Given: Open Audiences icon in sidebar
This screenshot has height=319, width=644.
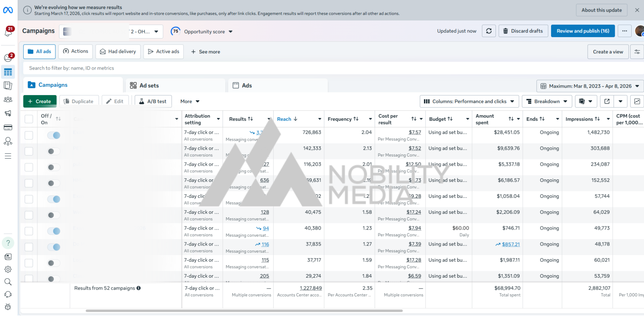Looking at the screenshot, I should pos(8,100).
